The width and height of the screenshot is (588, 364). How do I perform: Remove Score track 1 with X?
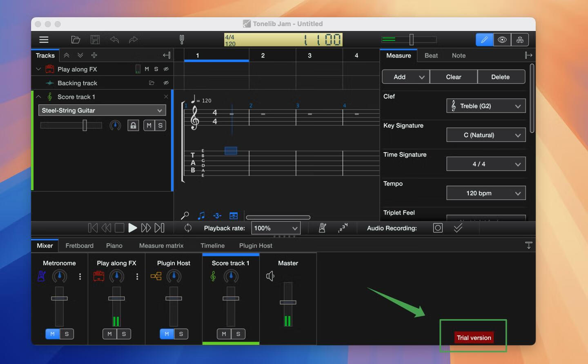[166, 97]
